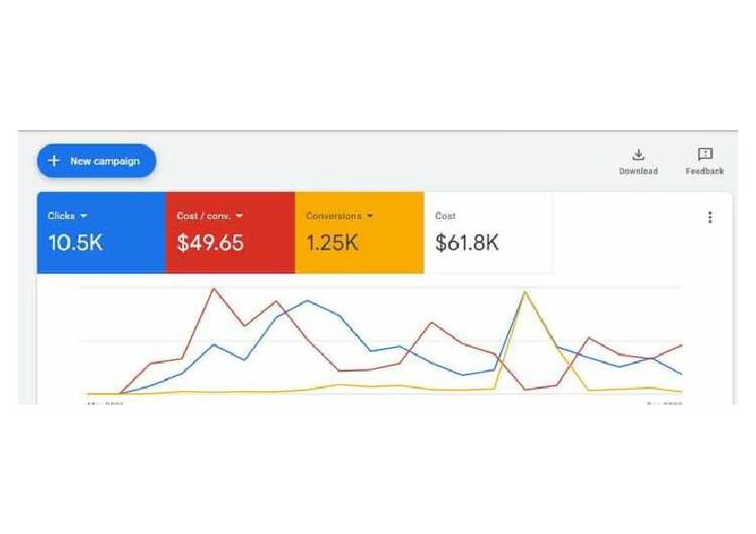Open the three-dot overflow menu on the chart card
The height and width of the screenshot is (534, 756).
710,216
